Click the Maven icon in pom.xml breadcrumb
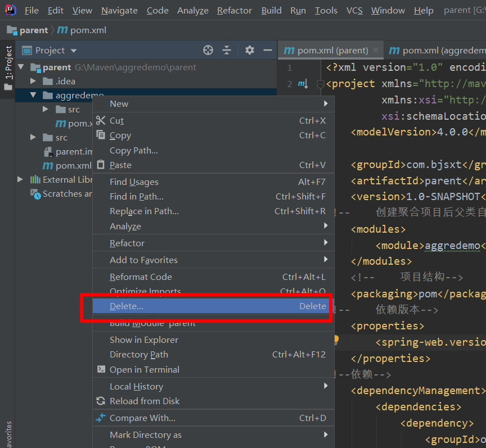486x448 pixels. 62,30
